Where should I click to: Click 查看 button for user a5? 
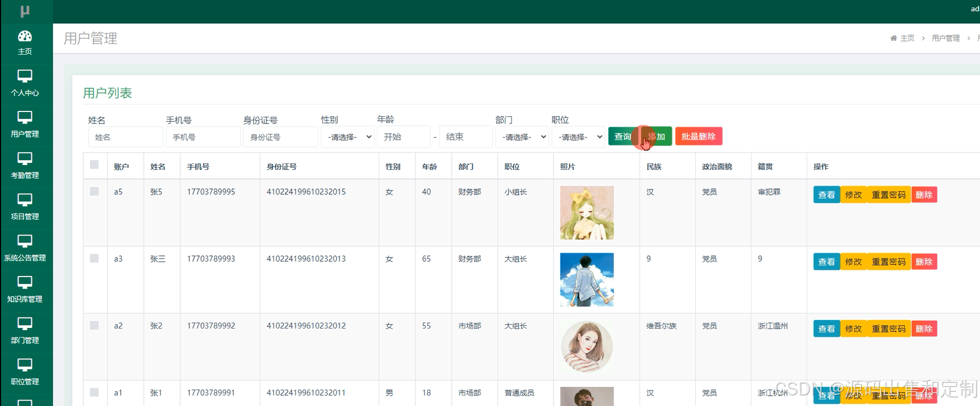[827, 195]
